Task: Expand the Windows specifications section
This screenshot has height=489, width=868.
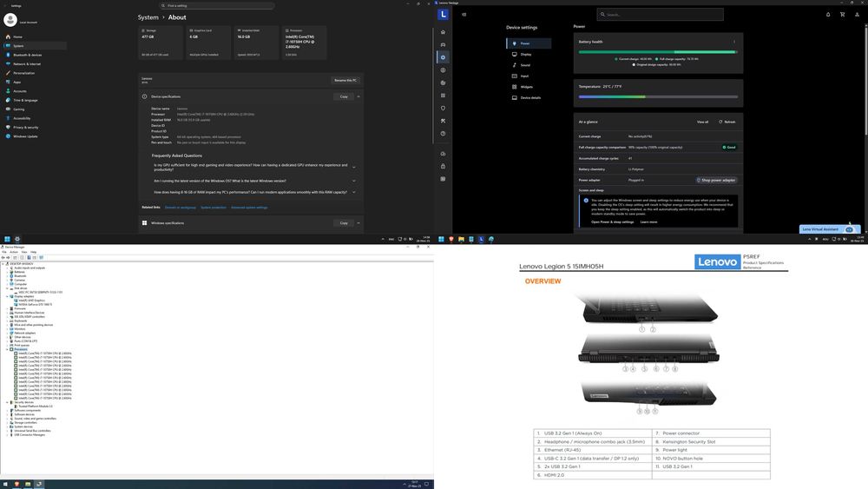Action: pos(358,223)
